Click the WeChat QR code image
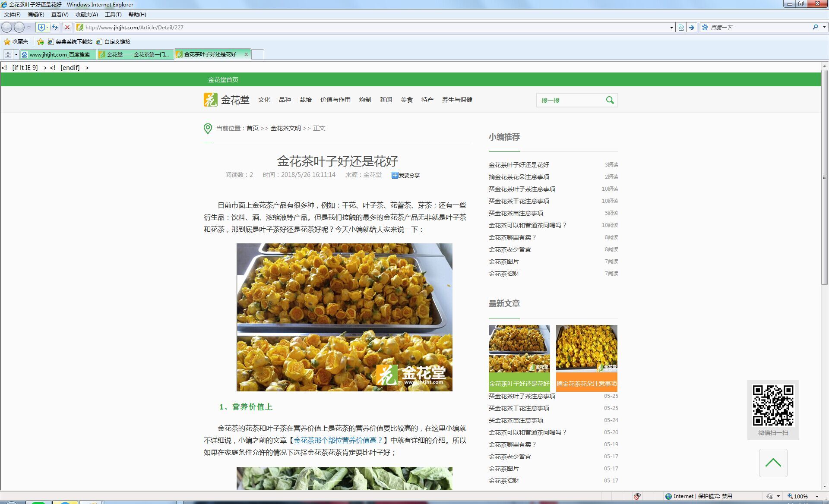The image size is (829, 504). 773,405
